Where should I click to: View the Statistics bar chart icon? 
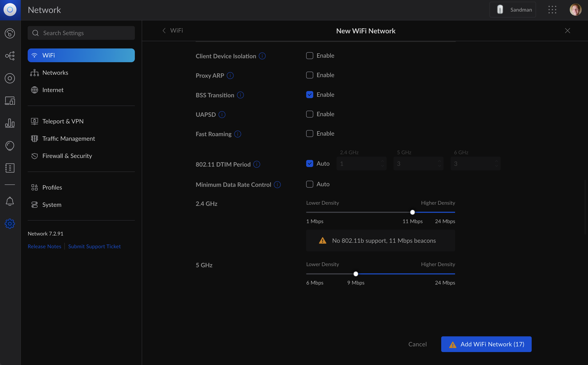tap(10, 123)
